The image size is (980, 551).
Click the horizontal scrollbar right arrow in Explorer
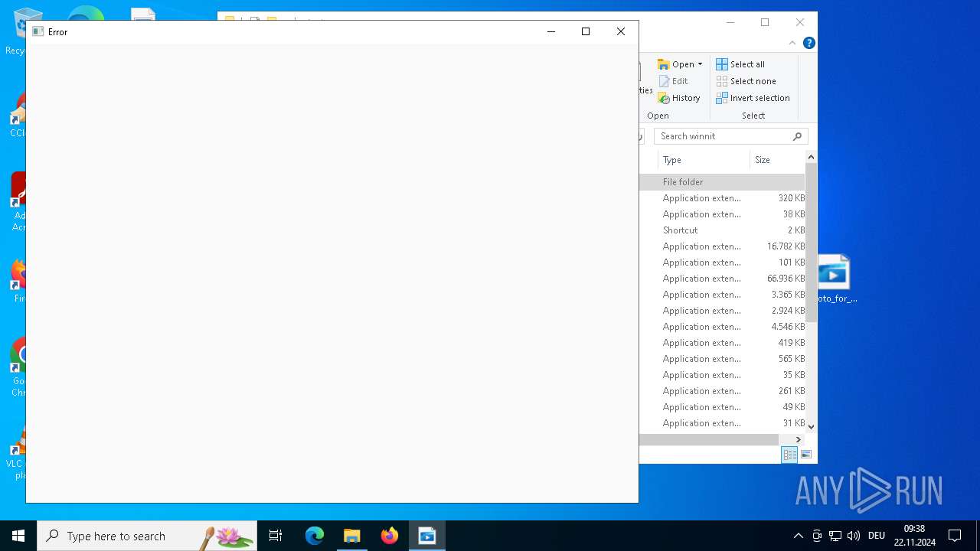coord(798,439)
